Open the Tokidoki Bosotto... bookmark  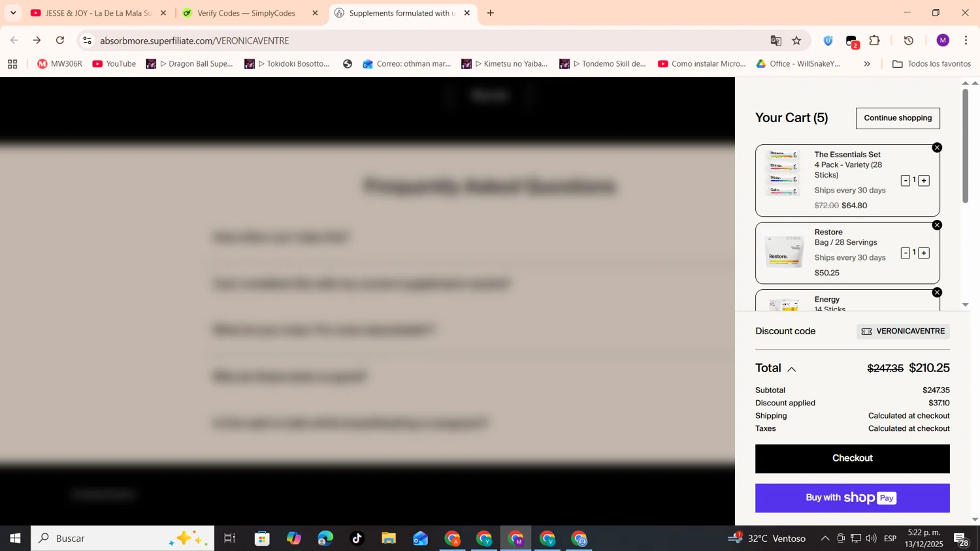[287, 64]
